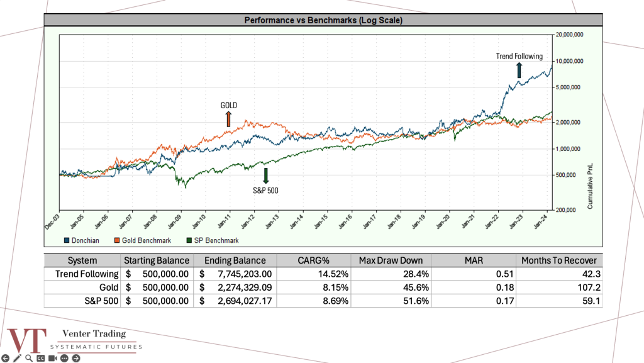Toggle the camera icon in slideshow toolbar
Image resolution: width=644 pixels, height=363 pixels.
(x=52, y=358)
